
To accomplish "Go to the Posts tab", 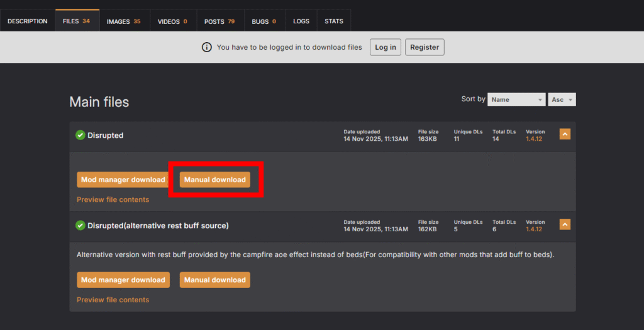I will (x=219, y=21).
